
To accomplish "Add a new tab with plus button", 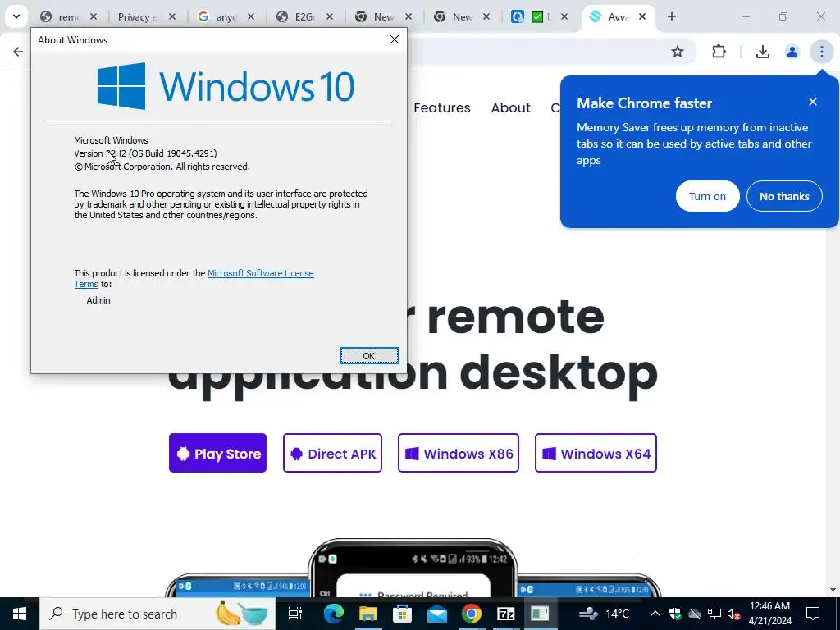I will coord(671,16).
